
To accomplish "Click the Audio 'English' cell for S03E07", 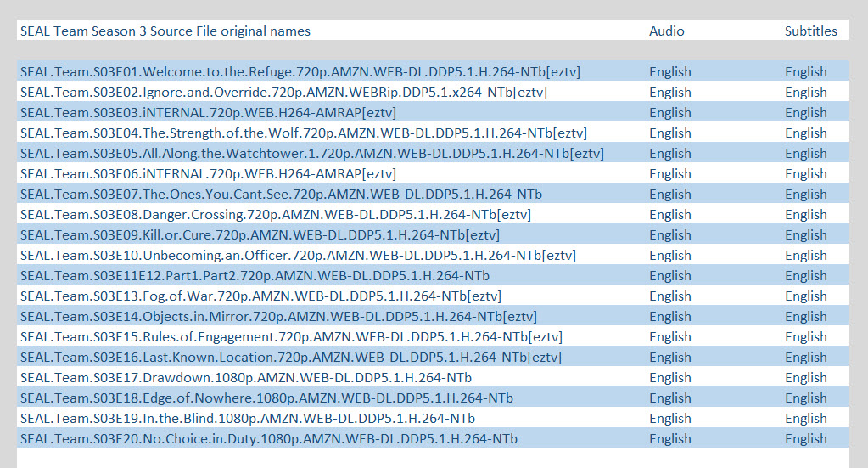I will 669,195.
